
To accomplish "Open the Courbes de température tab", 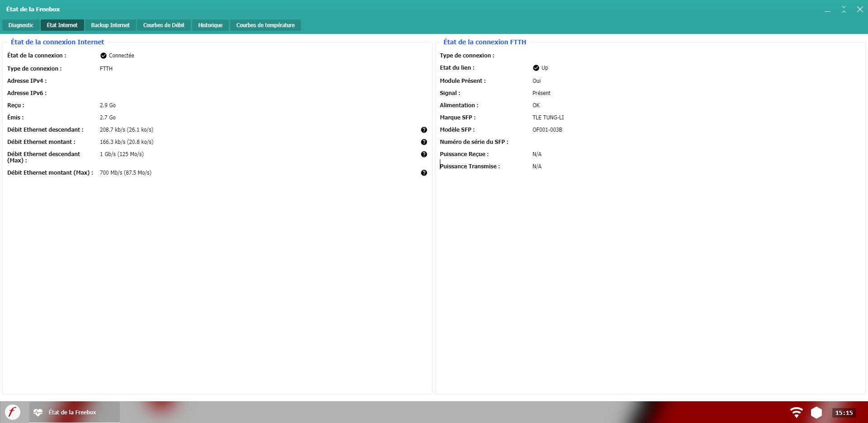I will (x=265, y=25).
